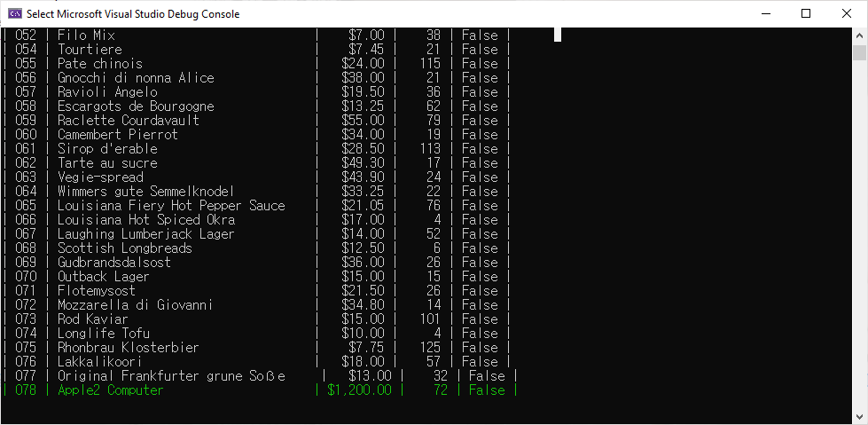Image resolution: width=868 pixels, height=425 pixels.
Task: Click 'False' in the Filo Mix row
Action: pyautogui.click(x=480, y=35)
